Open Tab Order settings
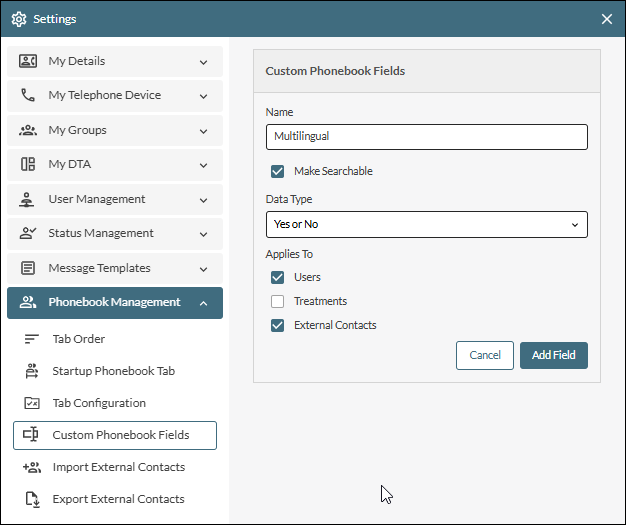The image size is (626, 525). [78, 339]
